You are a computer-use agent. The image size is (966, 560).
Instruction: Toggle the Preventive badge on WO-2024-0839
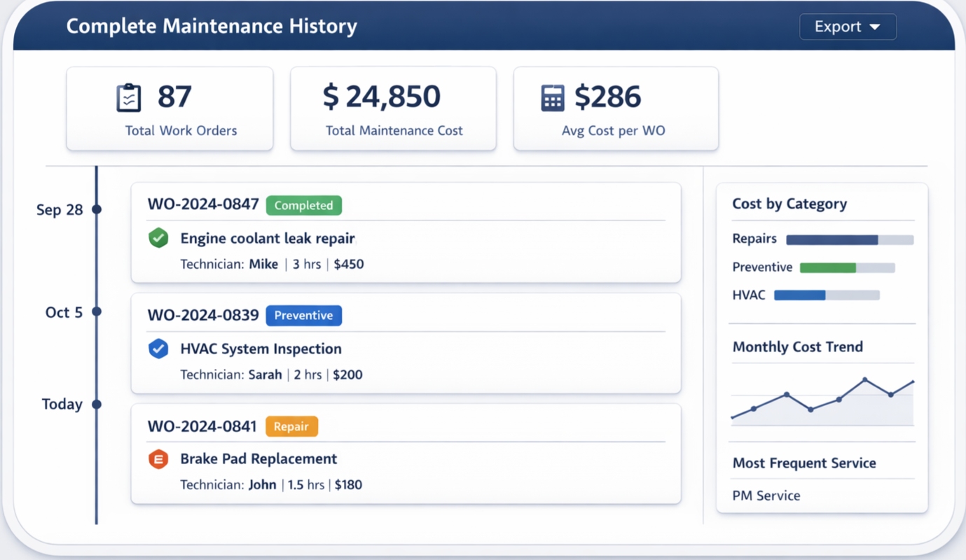pos(303,316)
